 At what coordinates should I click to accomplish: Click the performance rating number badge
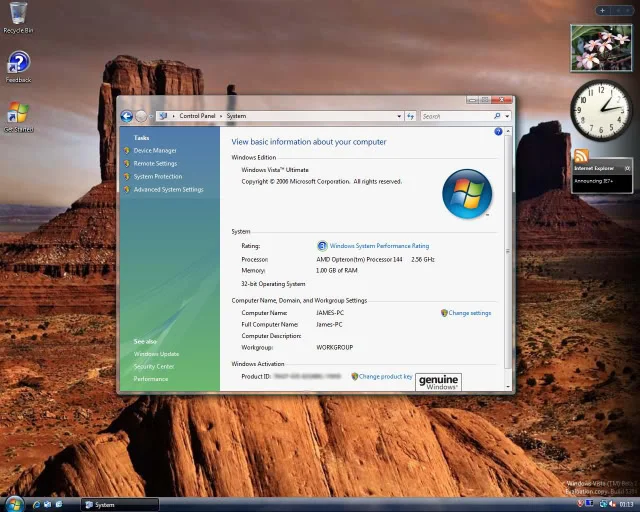[x=322, y=246]
